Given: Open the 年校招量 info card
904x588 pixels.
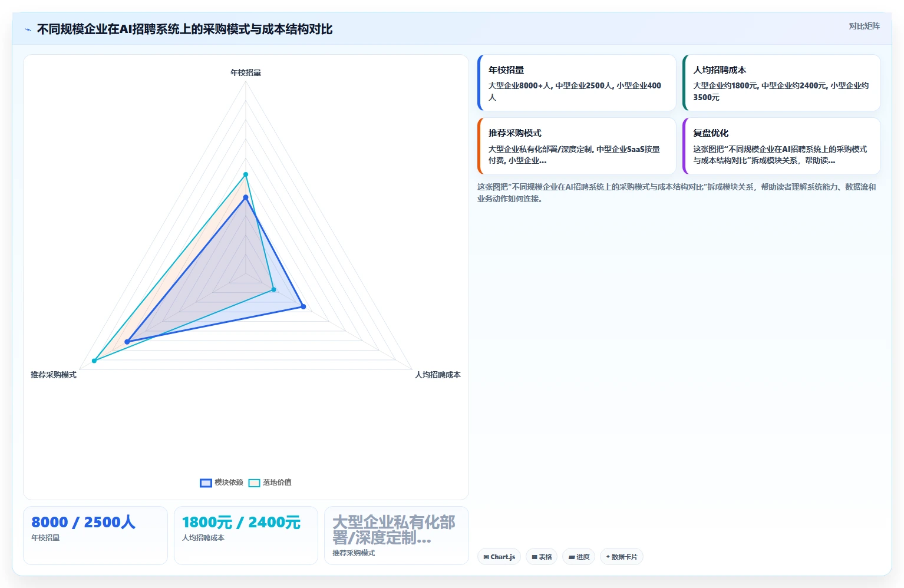Looking at the screenshot, I should 577,83.
